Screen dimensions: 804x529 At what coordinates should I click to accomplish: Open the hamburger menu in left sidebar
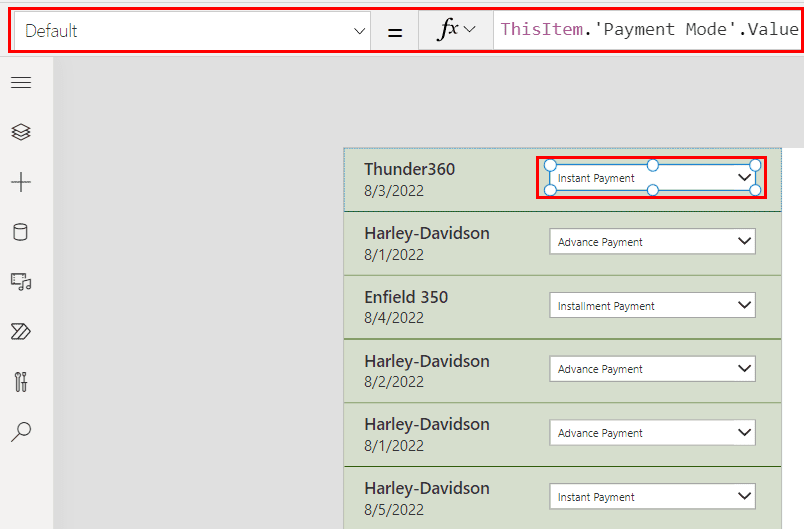(x=21, y=83)
